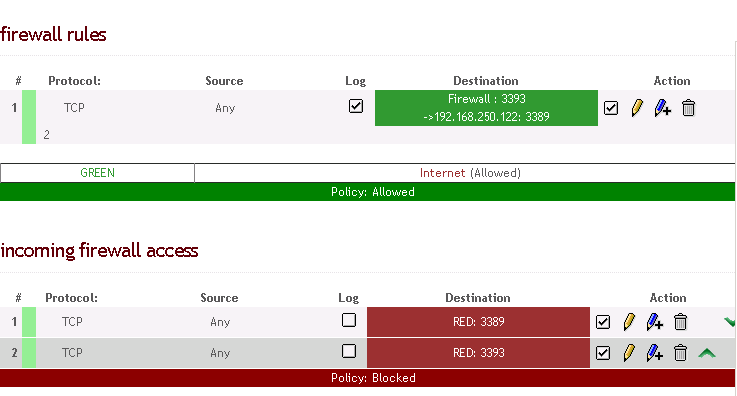Image resolution: width=737 pixels, height=396 pixels.
Task: Move the RED: 3389 rule down
Action: (x=730, y=322)
